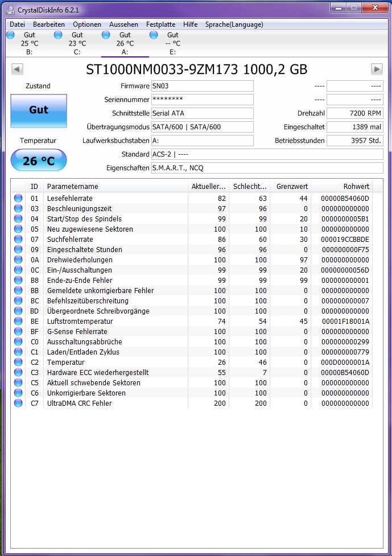
Task: Click the Parametername column header
Action: pos(115,186)
